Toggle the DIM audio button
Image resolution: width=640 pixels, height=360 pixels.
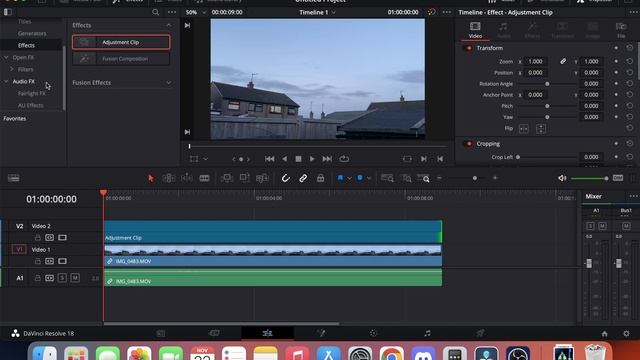click(x=618, y=178)
